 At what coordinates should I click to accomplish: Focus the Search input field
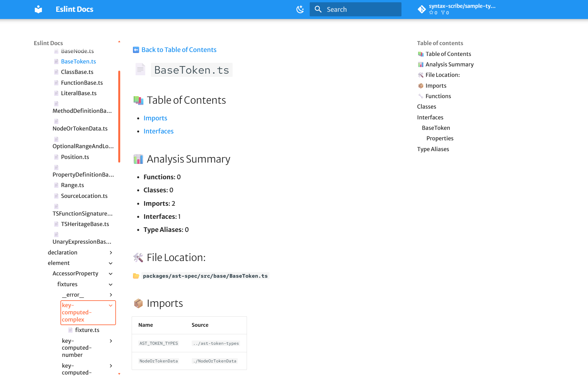[355, 9]
